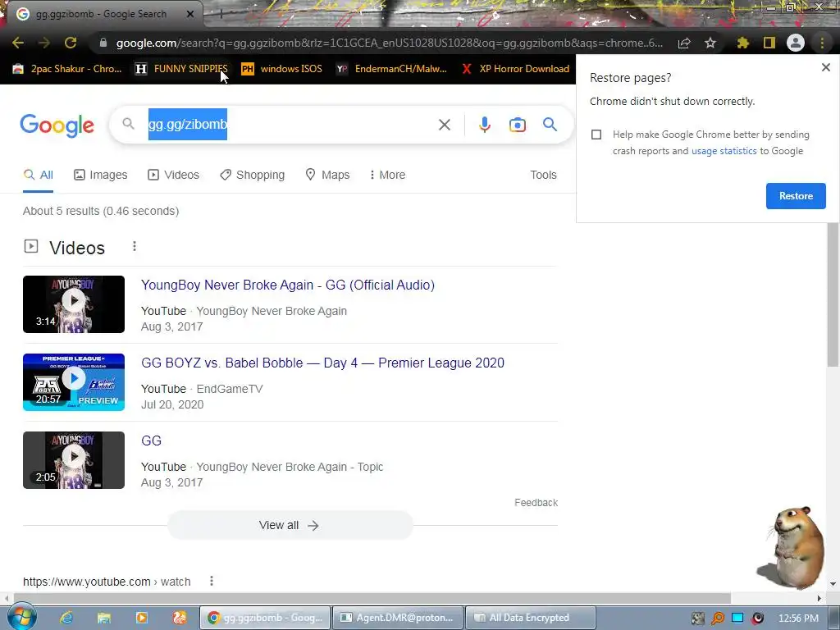Search by image with the camera icon

517,125
